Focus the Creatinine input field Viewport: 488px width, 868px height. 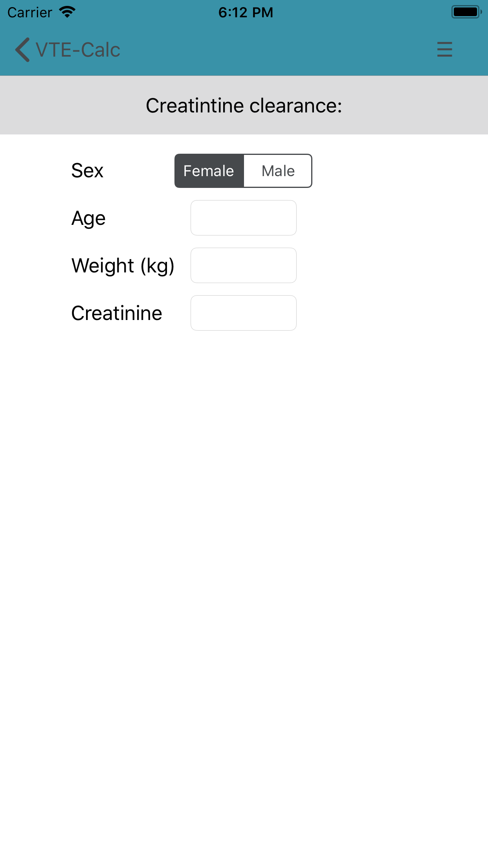tap(244, 313)
